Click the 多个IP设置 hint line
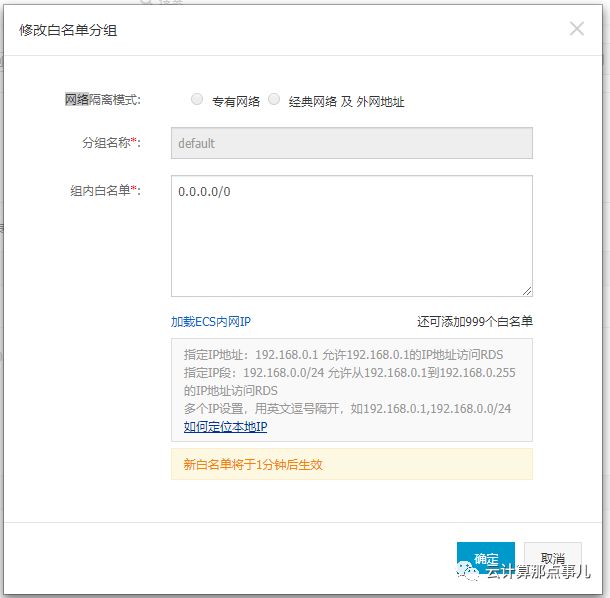This screenshot has height=598, width=610. (347, 409)
